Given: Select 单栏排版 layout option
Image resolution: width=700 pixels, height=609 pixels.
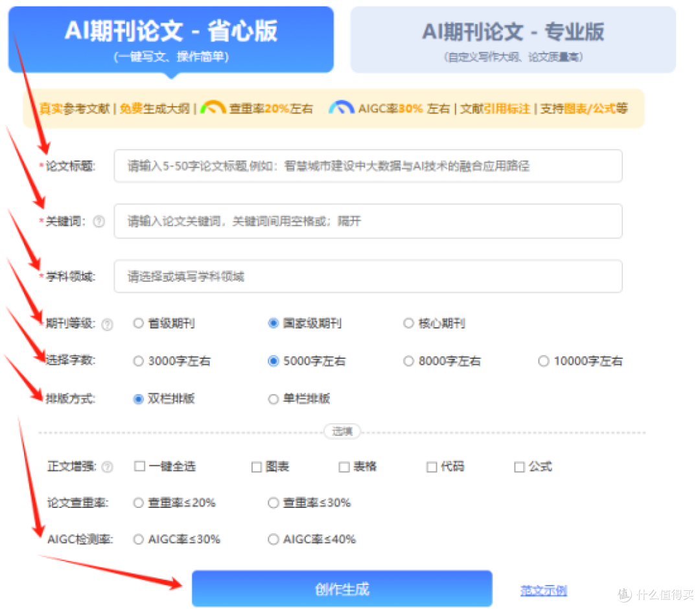Looking at the screenshot, I should point(274,399).
